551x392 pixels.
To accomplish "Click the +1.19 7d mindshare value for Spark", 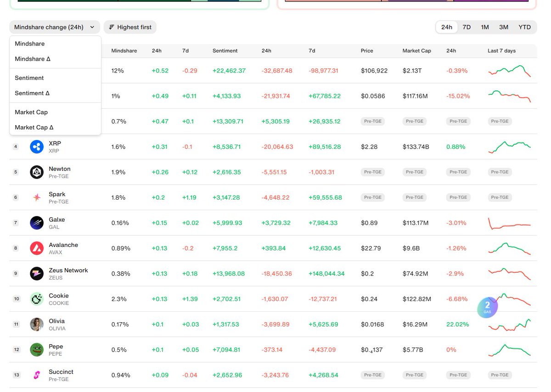I will tap(190, 197).
